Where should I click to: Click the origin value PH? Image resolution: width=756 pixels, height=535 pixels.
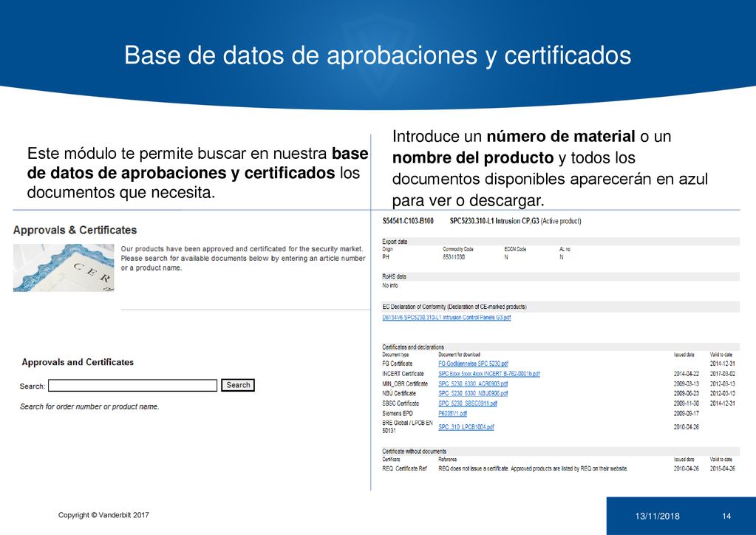tap(386, 257)
